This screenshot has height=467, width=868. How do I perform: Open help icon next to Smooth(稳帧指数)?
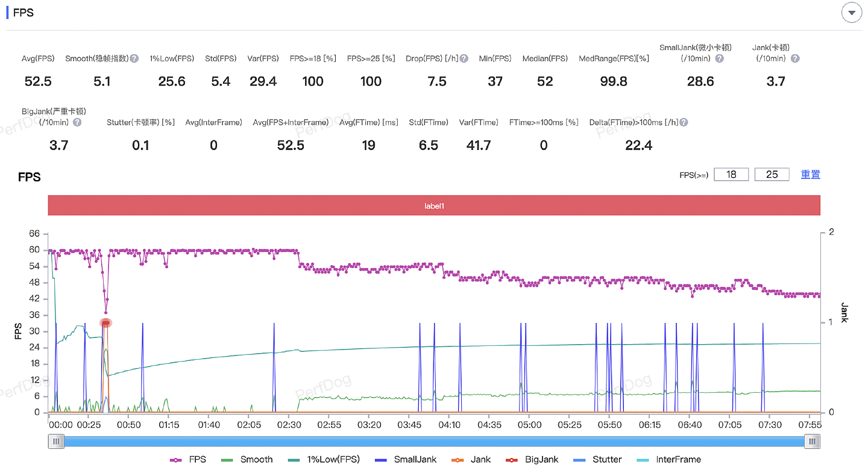coord(134,58)
